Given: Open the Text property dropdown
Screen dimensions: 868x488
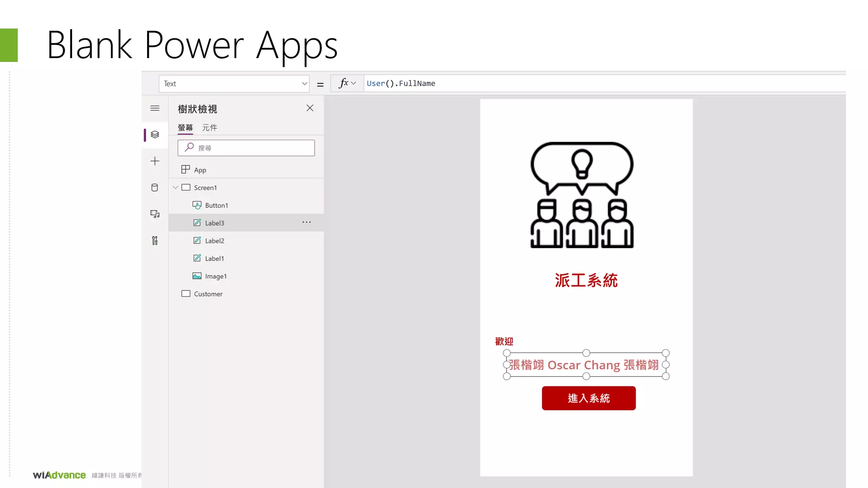Looking at the screenshot, I should tap(234, 84).
